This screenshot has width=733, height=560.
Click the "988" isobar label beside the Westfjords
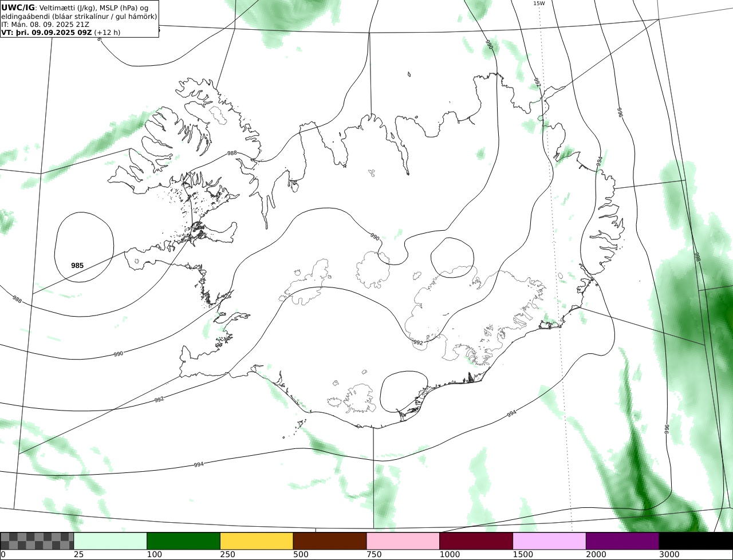coord(232,153)
